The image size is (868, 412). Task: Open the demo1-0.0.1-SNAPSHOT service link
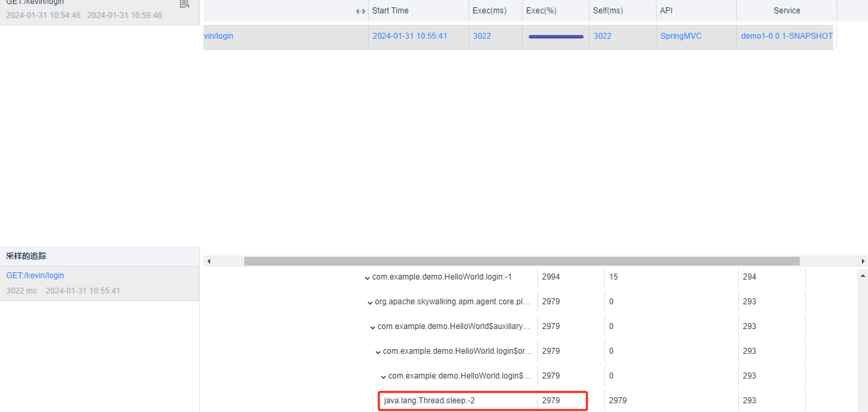click(786, 35)
